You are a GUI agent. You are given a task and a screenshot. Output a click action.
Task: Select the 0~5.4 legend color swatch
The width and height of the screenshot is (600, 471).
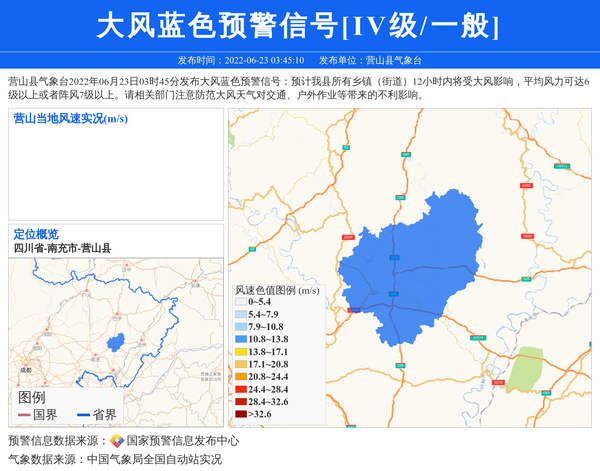tap(241, 302)
